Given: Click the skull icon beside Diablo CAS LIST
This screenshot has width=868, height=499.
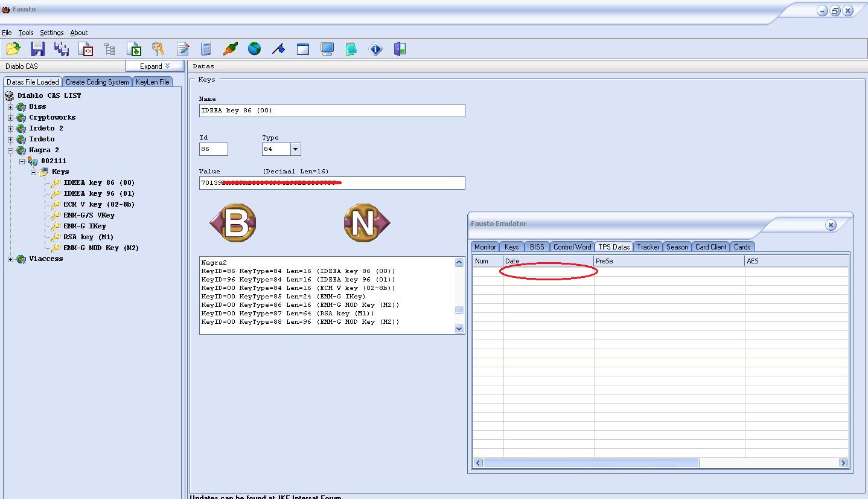Looking at the screenshot, I should point(9,95).
